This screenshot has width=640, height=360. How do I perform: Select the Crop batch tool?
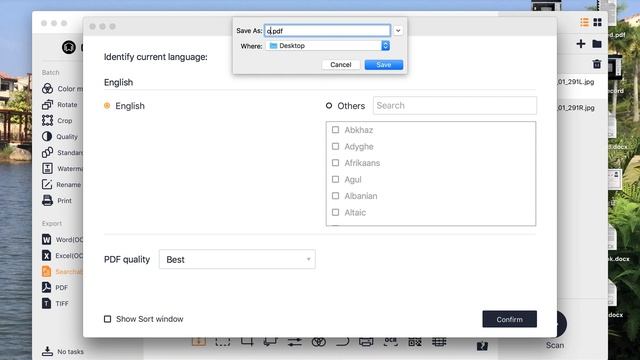pos(57,120)
